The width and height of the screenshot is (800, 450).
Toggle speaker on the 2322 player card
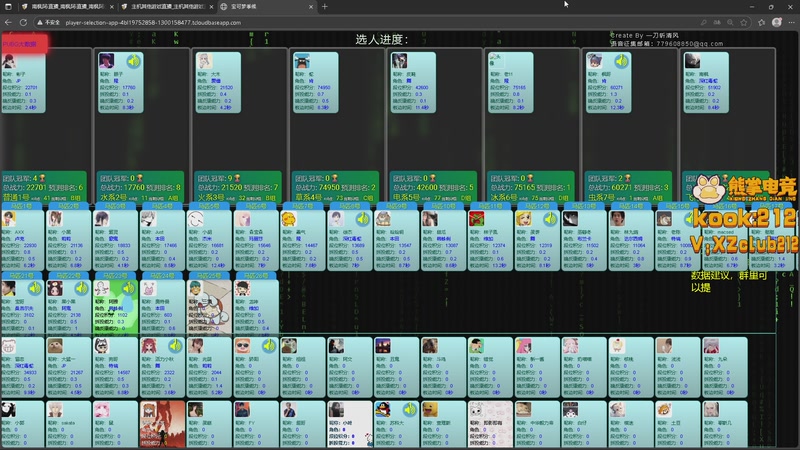[x=175, y=346]
